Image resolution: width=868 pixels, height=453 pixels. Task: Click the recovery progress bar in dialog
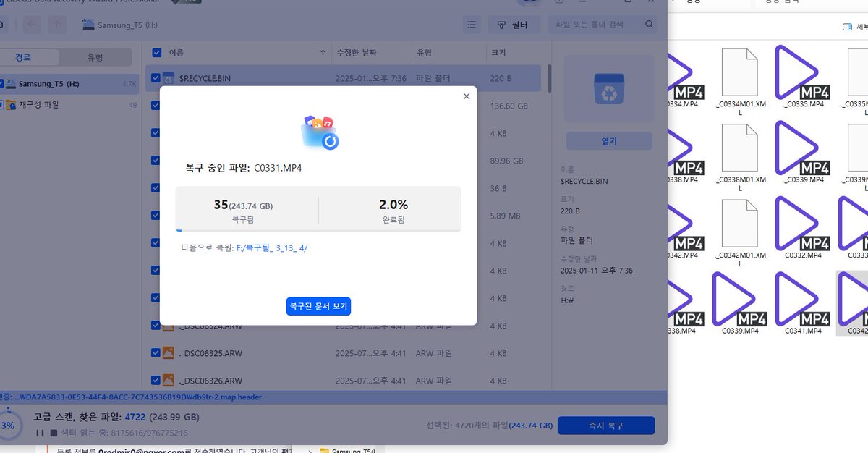pos(318,231)
